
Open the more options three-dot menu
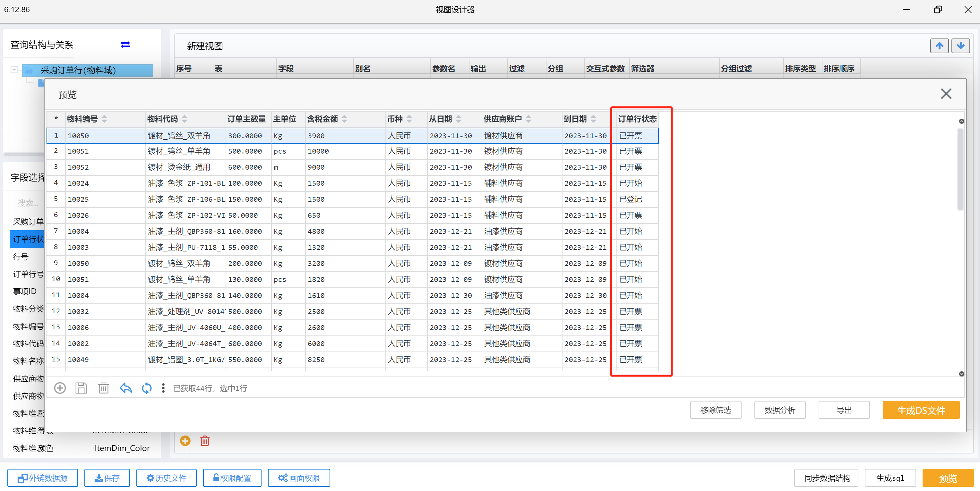pos(163,388)
